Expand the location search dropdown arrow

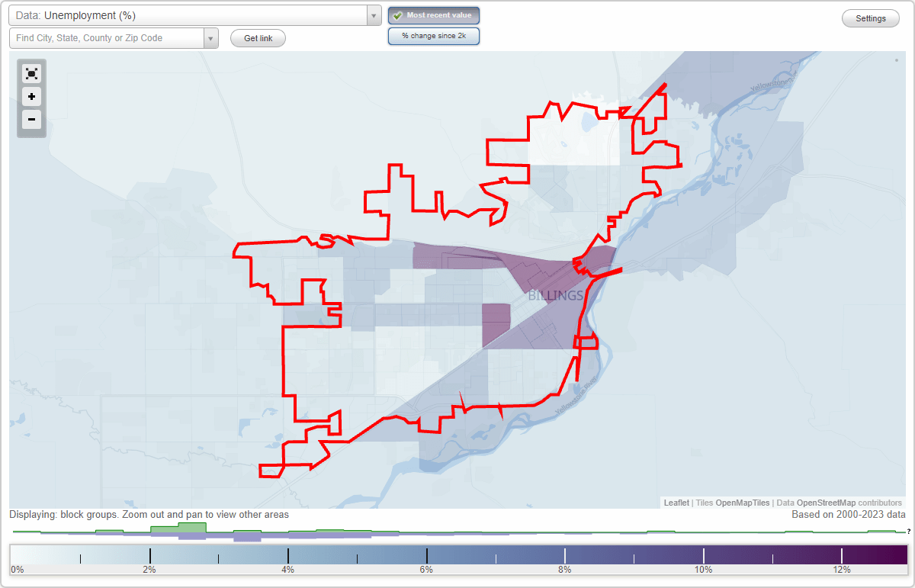(x=211, y=38)
